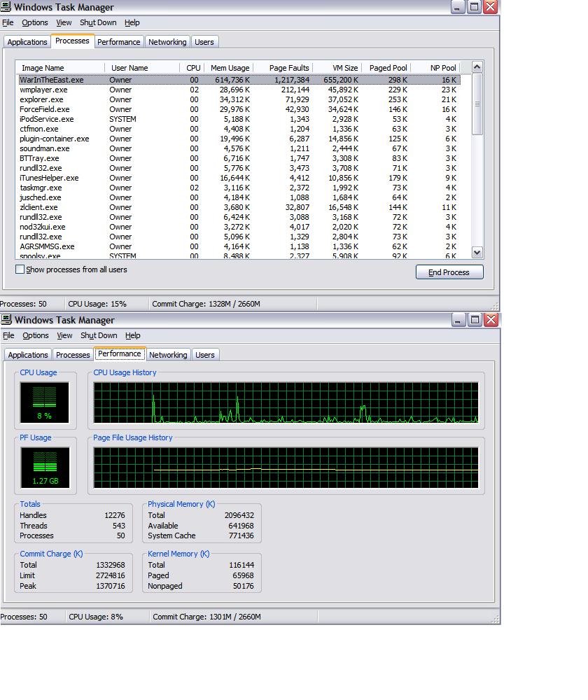Sort processes by NP Pool column
Screen dimensions: 588x700
coord(435,68)
